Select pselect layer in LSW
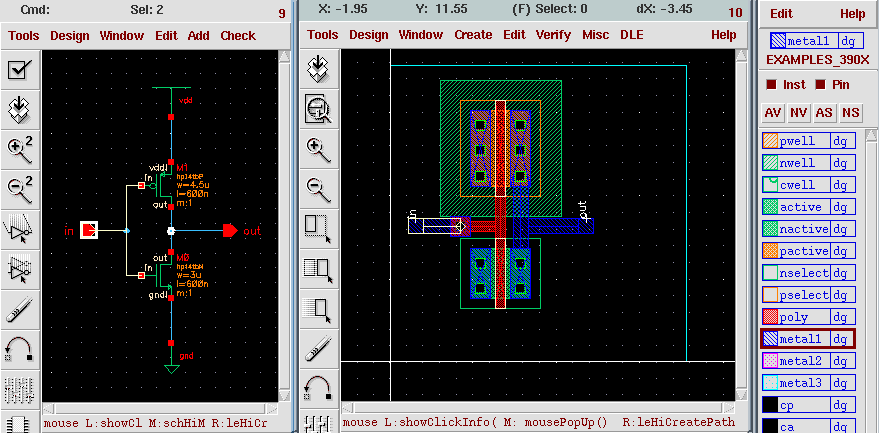Viewport: 879px width, 433px height. point(808,295)
